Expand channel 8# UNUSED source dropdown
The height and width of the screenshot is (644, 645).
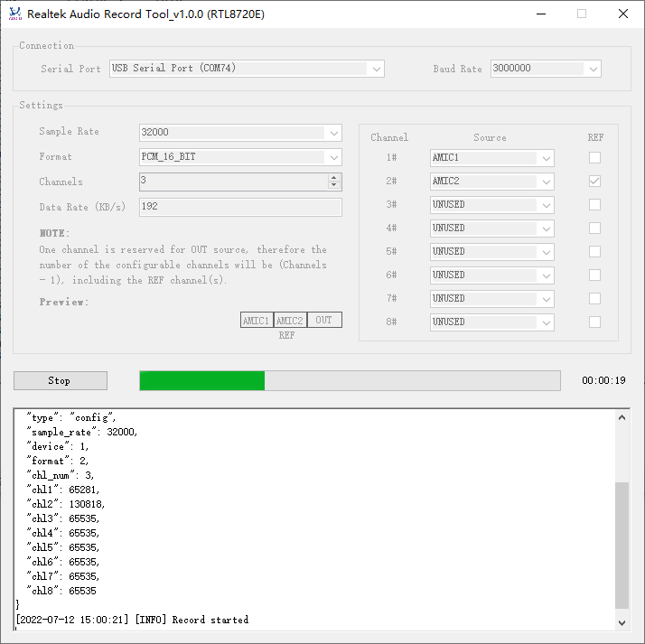491,322
